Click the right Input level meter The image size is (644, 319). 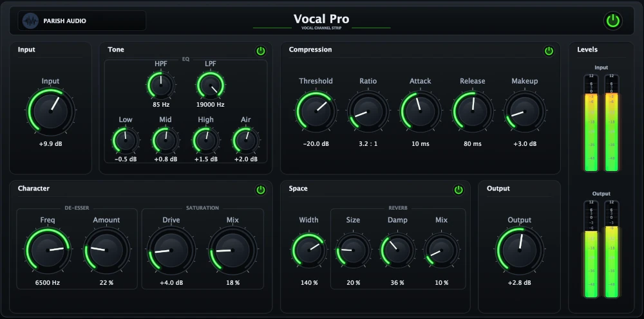click(612, 123)
